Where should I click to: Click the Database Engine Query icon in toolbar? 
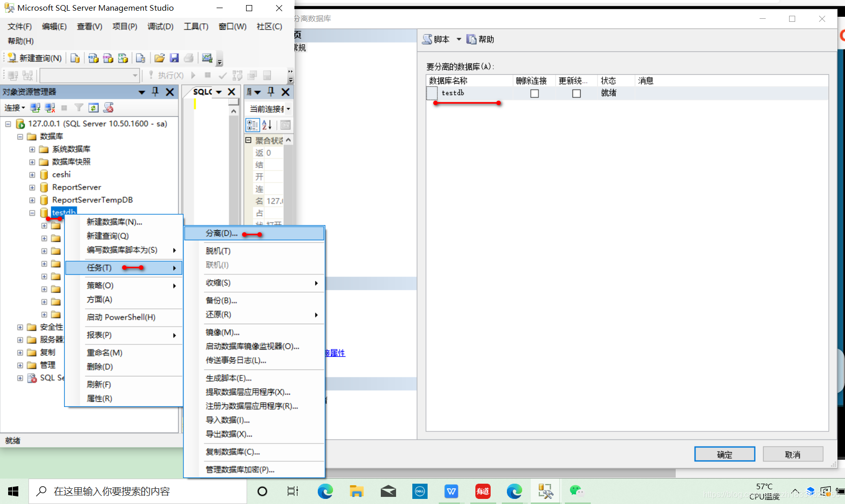(x=75, y=58)
